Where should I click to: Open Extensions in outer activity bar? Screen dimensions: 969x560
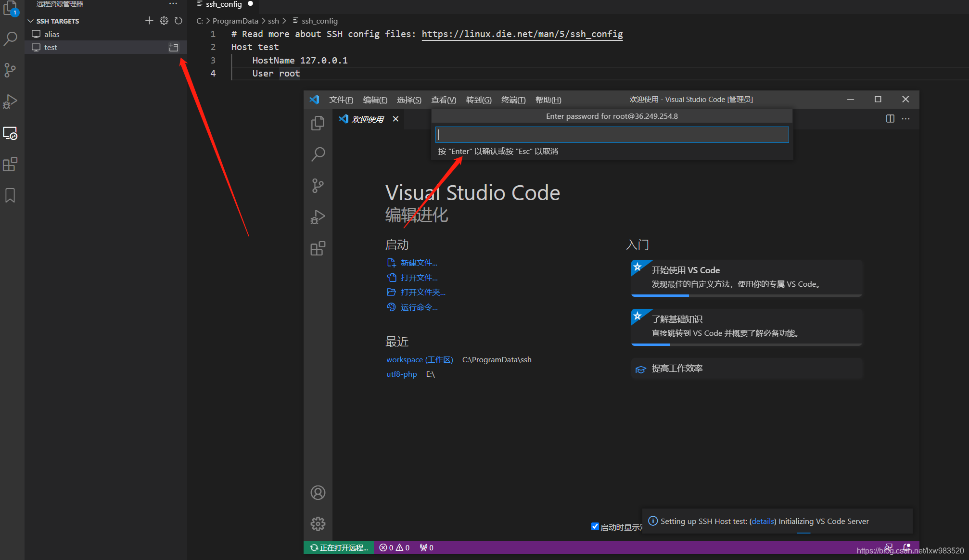[10, 165]
